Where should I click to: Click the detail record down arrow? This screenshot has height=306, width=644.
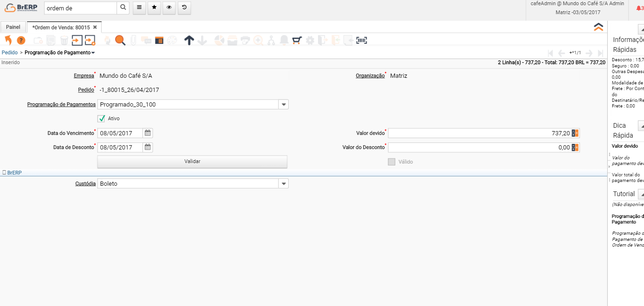[202, 41]
